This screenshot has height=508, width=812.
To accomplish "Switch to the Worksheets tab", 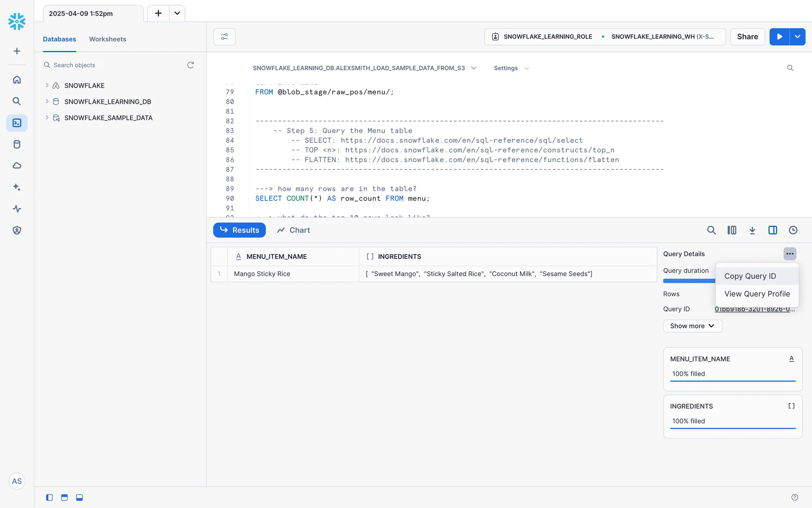I will pos(107,39).
